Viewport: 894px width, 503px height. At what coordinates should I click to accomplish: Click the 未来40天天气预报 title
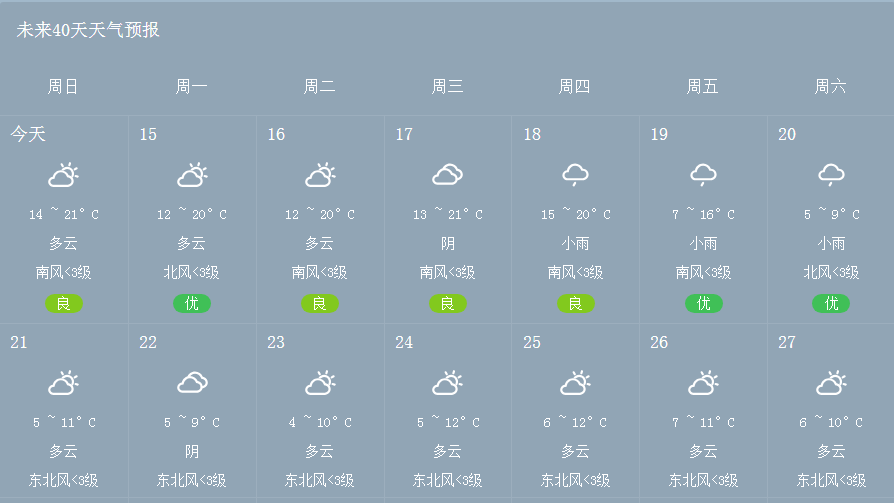click(x=88, y=30)
